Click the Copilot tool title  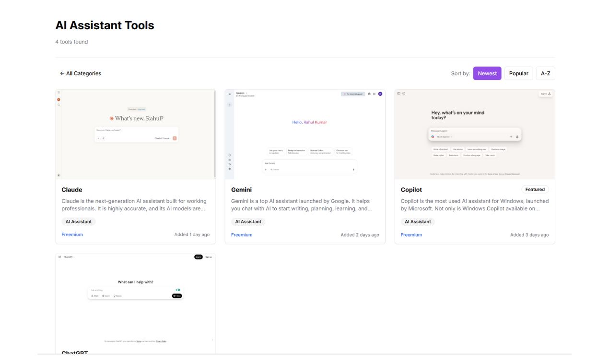pyautogui.click(x=411, y=190)
